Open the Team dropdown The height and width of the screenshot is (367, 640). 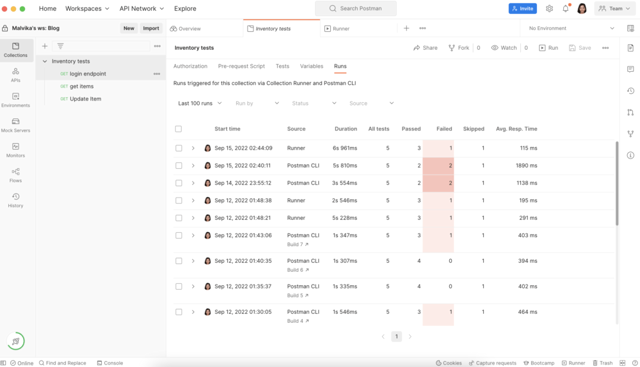click(615, 9)
